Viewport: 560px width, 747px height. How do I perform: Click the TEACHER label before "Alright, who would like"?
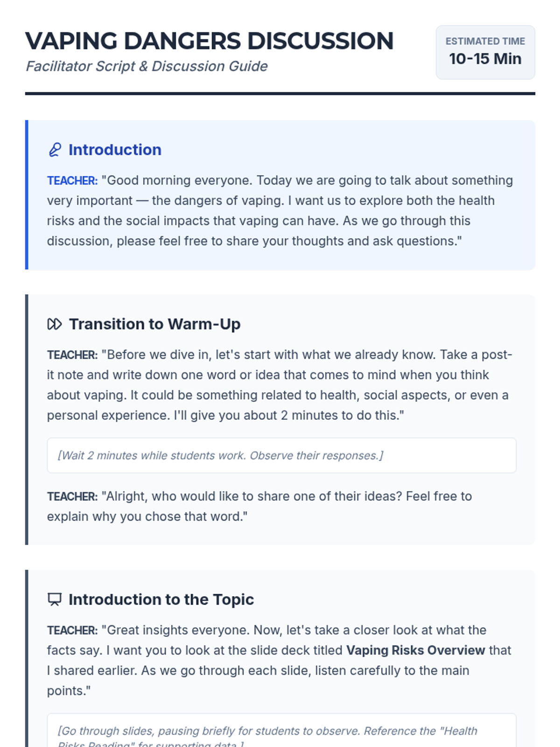pos(72,496)
